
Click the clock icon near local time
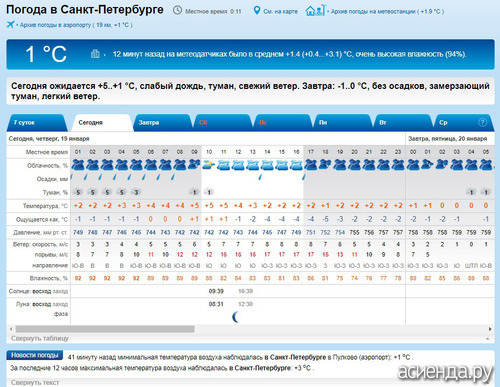click(178, 11)
